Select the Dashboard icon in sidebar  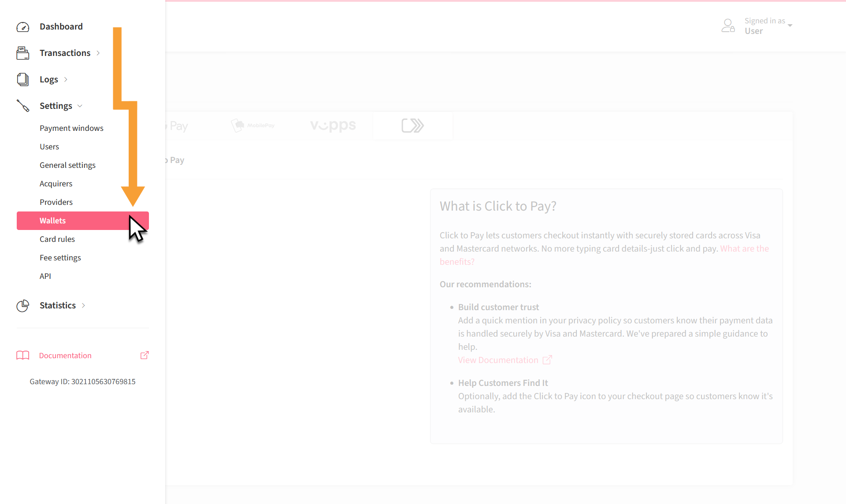tap(22, 26)
